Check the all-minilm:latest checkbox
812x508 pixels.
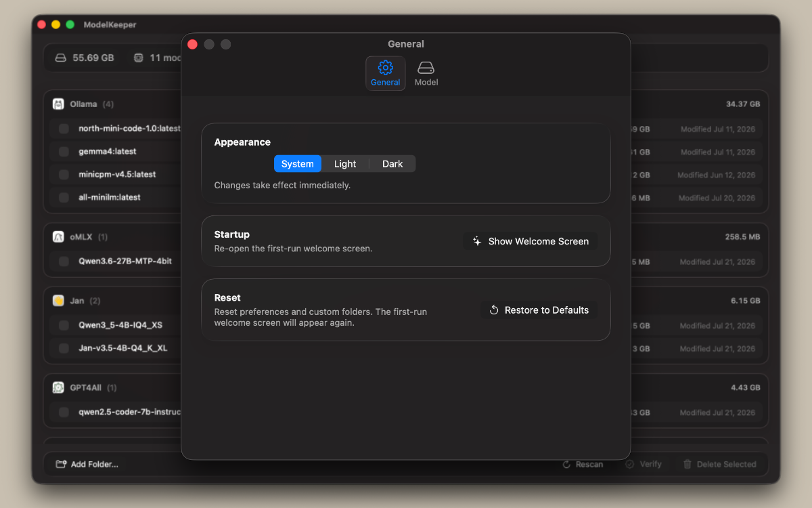[64, 198]
